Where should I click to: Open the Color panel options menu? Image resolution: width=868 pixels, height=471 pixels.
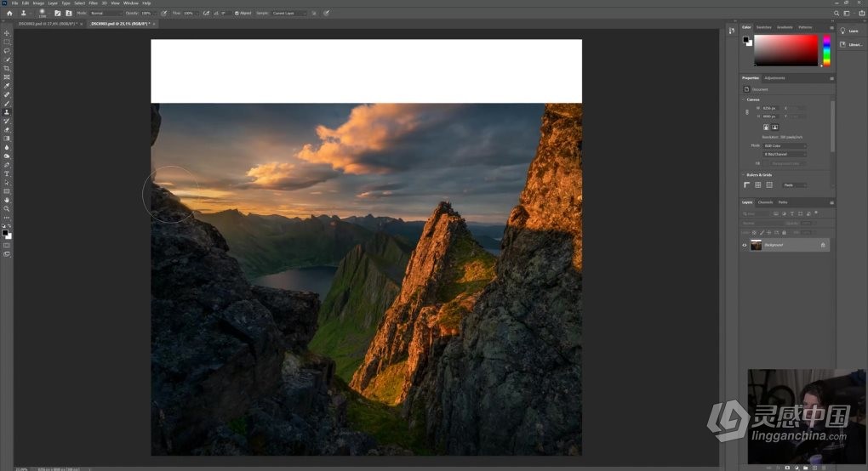[x=831, y=28]
